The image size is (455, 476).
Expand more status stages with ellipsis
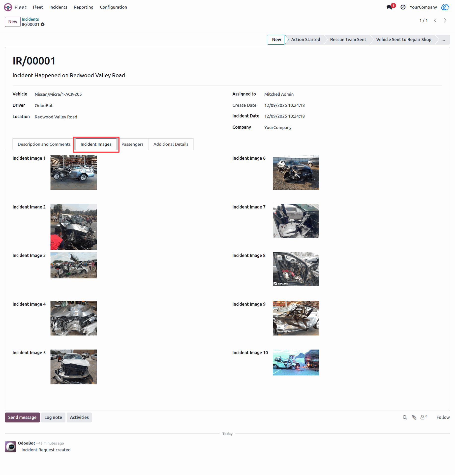pyautogui.click(x=443, y=40)
